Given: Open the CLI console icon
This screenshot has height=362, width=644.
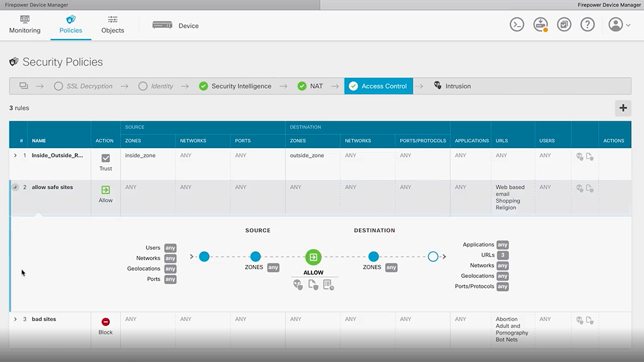Looking at the screenshot, I should (x=517, y=24).
